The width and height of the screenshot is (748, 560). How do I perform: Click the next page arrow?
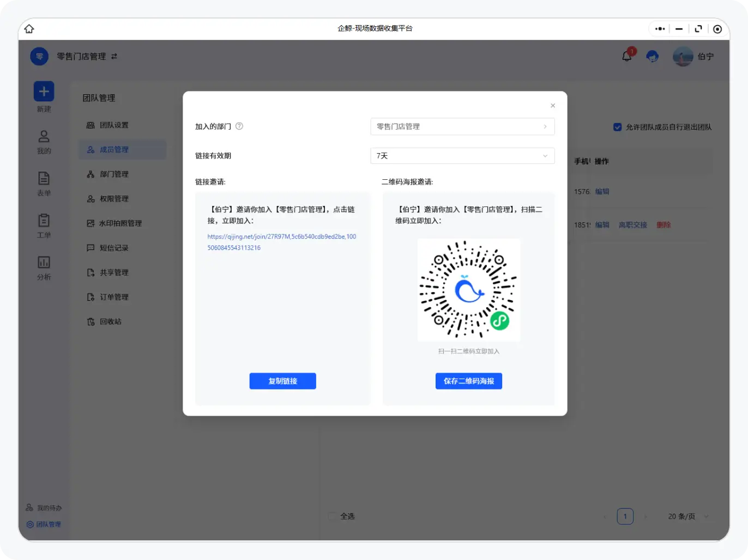click(646, 516)
